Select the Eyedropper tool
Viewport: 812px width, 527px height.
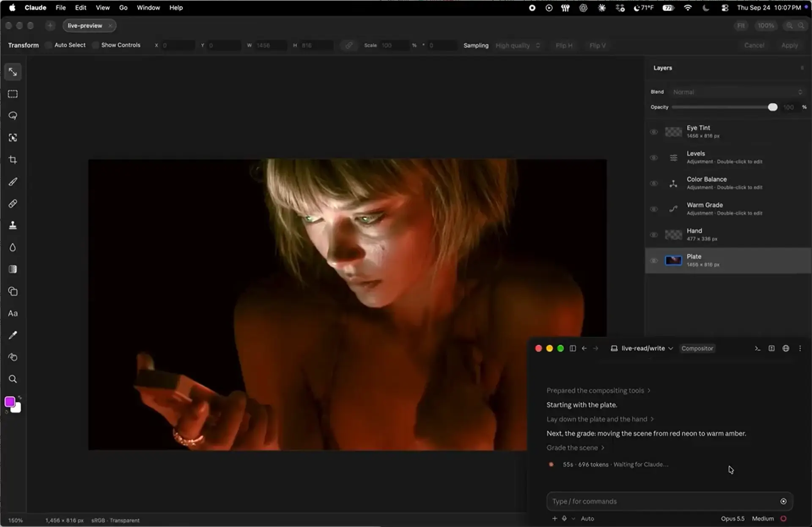pos(13,335)
